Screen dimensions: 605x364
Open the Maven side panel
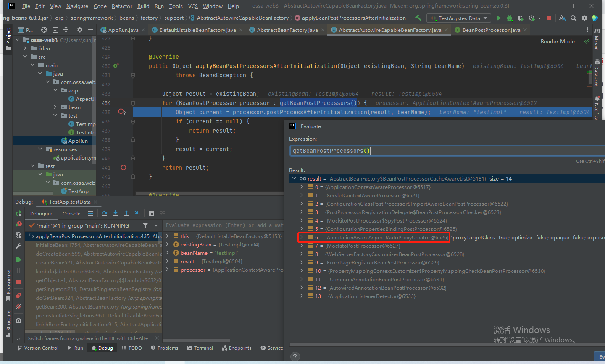(597, 40)
